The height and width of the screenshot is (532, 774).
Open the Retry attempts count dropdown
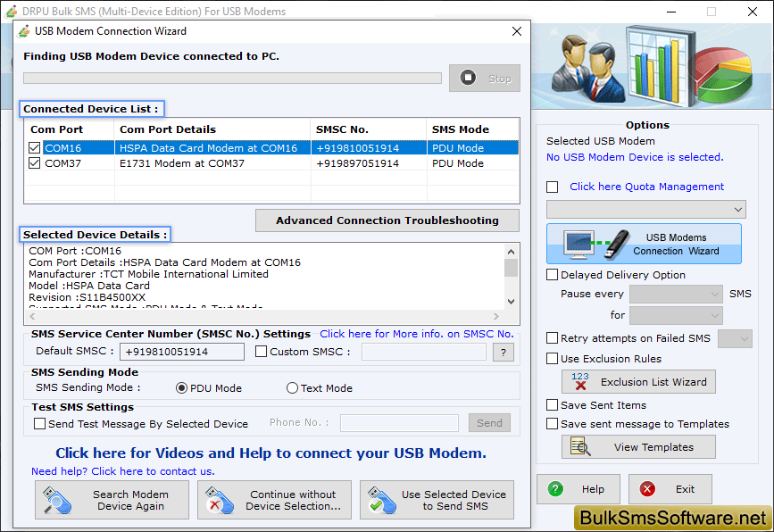pos(735,338)
